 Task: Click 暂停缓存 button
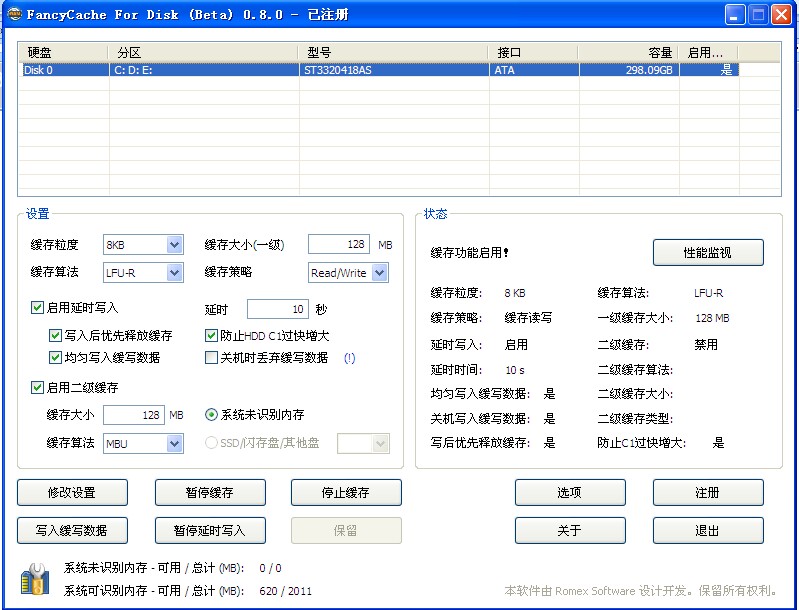[x=210, y=492]
